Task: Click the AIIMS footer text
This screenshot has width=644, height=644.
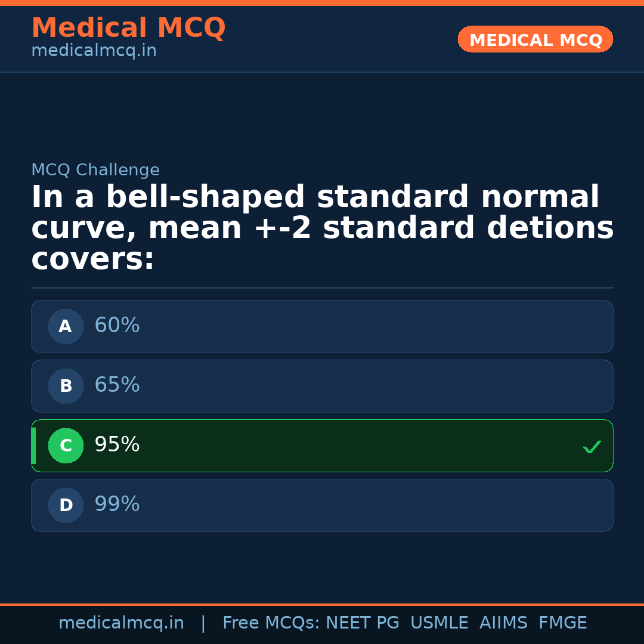Action: coord(503,623)
